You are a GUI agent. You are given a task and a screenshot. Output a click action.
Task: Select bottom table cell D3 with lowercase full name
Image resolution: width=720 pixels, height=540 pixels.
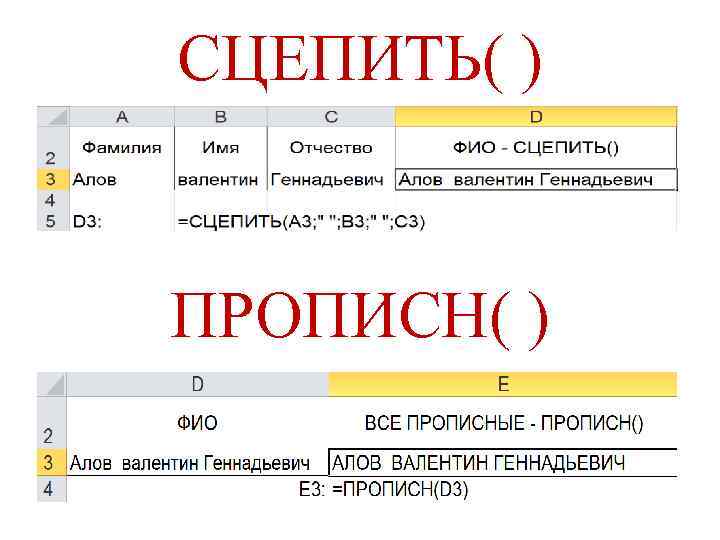click(197, 462)
